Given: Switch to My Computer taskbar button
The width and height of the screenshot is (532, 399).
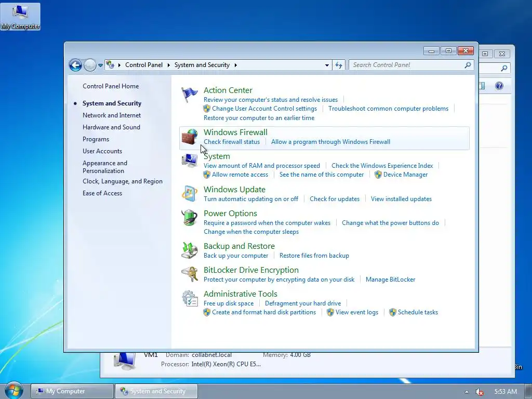Looking at the screenshot, I should click(x=72, y=391).
